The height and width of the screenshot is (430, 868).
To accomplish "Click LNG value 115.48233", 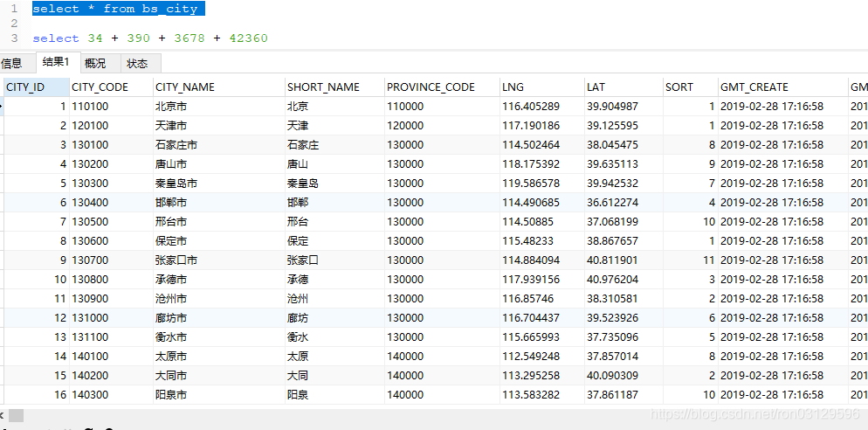I will tap(542, 241).
